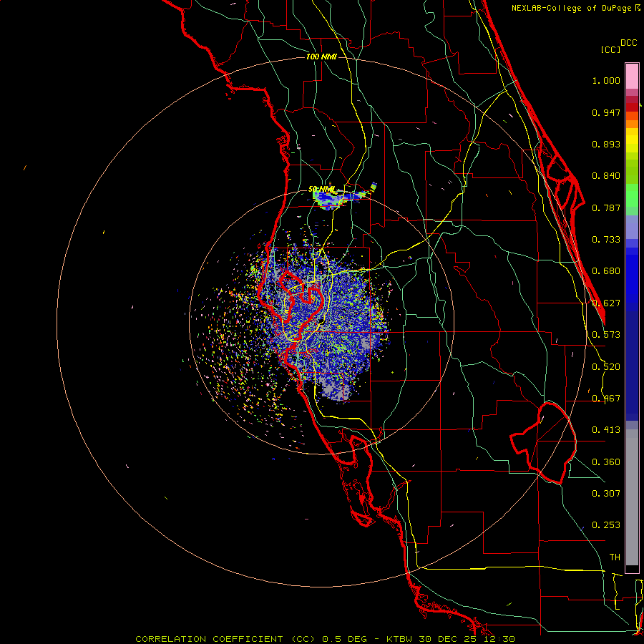The image size is (644, 644).
Task: Click the 0.787 color scale value
Action: tap(606, 208)
